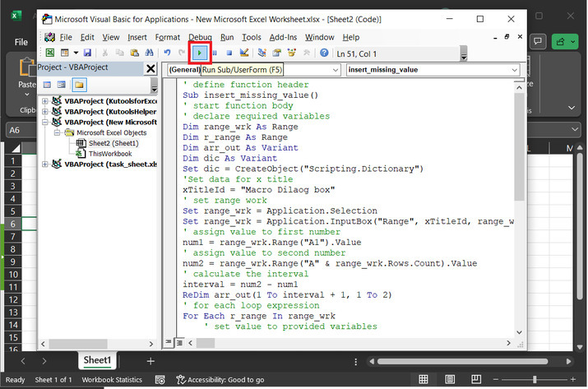Click View Code icon in Project pane
Screen dimensions: 588x389
click(47, 85)
